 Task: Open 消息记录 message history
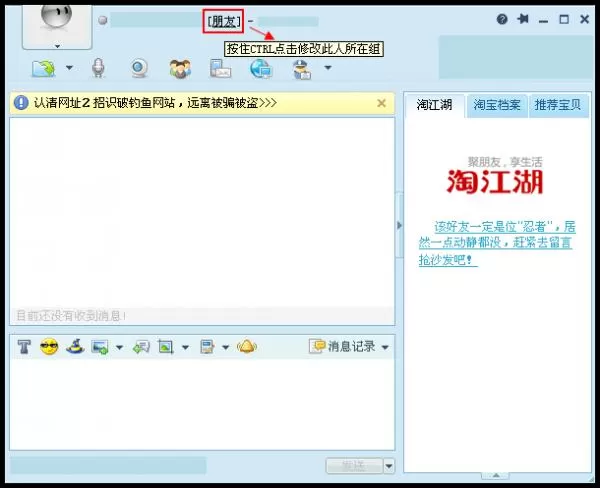point(342,346)
